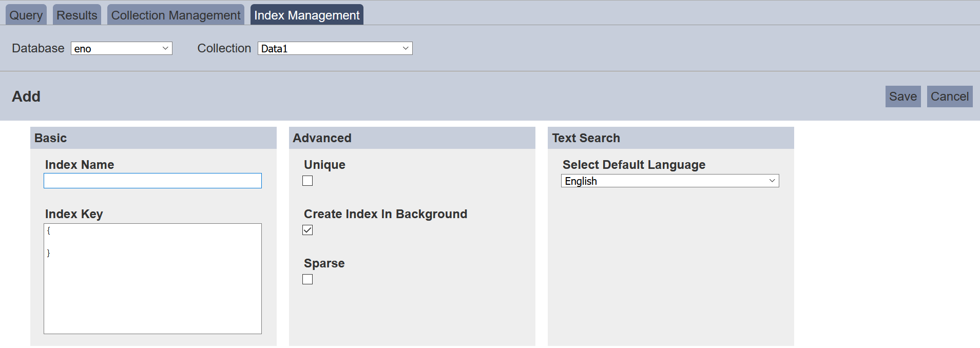Open the Select Default Language dropdown
980x348 pixels.
(670, 181)
